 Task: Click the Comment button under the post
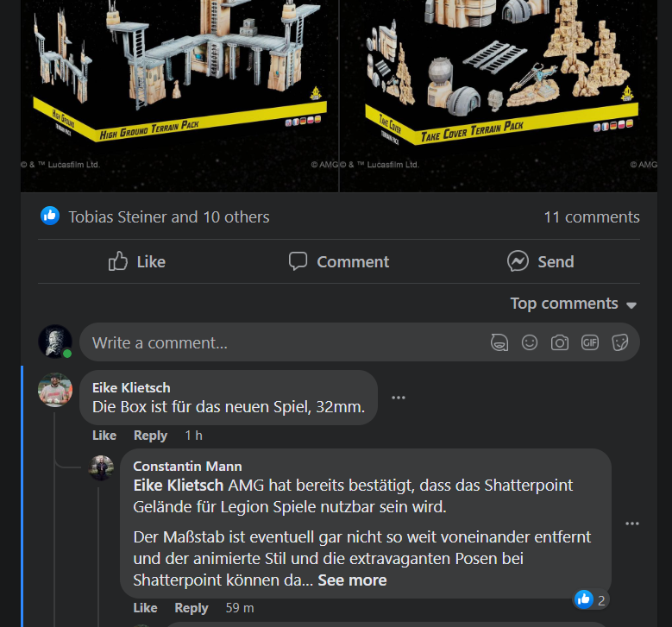[x=339, y=261]
